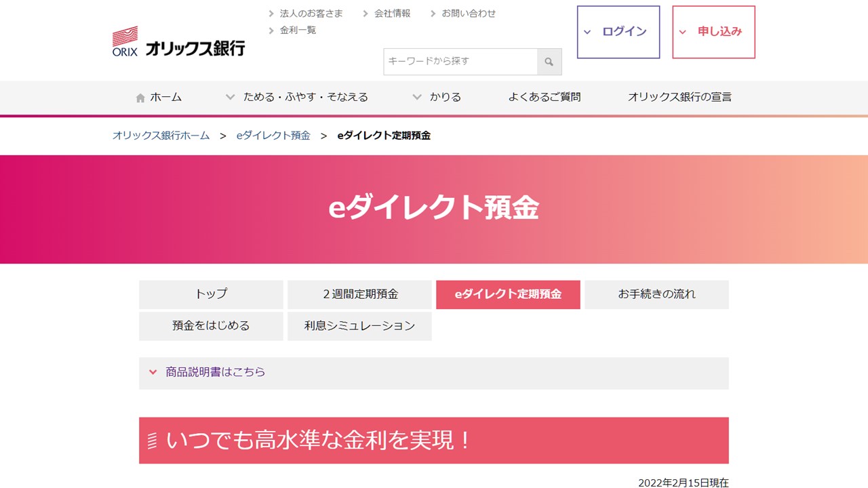Click the 利息シミュレーション button

[359, 326]
